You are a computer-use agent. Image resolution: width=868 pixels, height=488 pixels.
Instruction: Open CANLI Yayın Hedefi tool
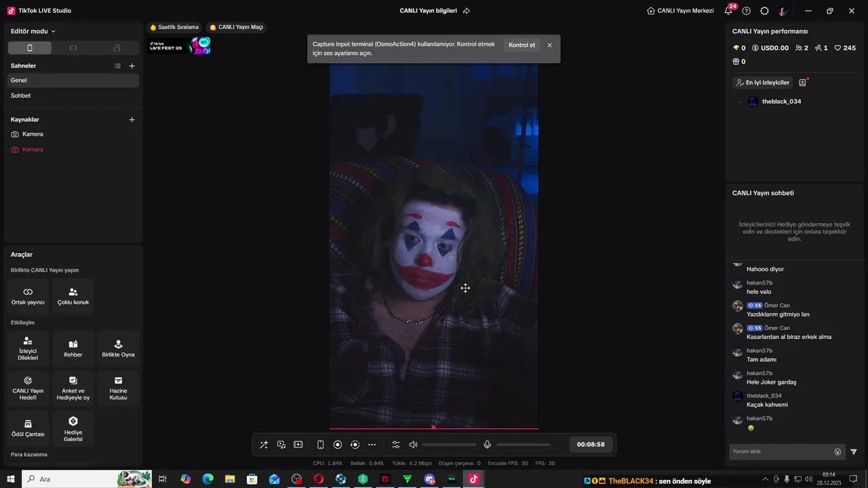[x=28, y=388]
